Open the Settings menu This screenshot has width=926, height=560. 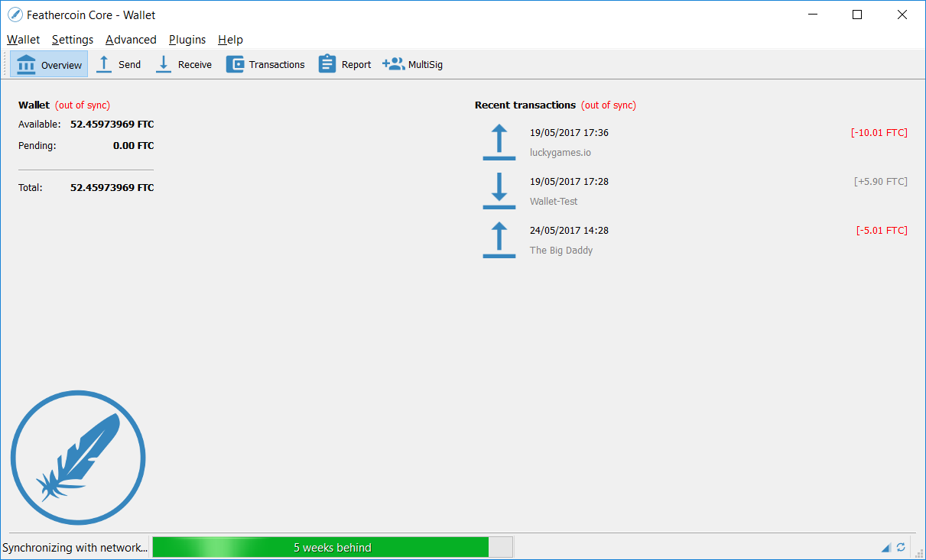point(73,40)
